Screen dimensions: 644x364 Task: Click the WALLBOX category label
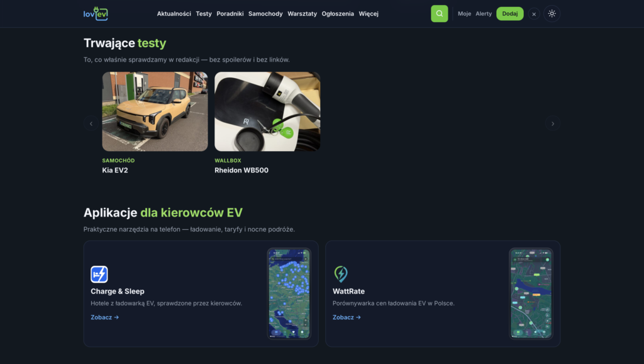228,161
